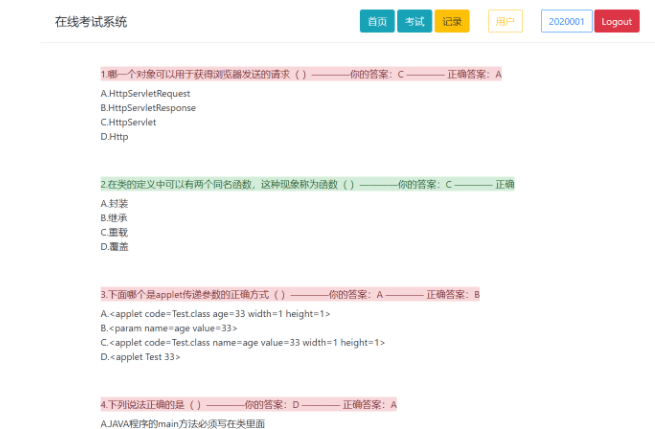The width and height of the screenshot is (655, 429).
Task: Click option A.HttpServletRequest
Action: pyautogui.click(x=145, y=94)
